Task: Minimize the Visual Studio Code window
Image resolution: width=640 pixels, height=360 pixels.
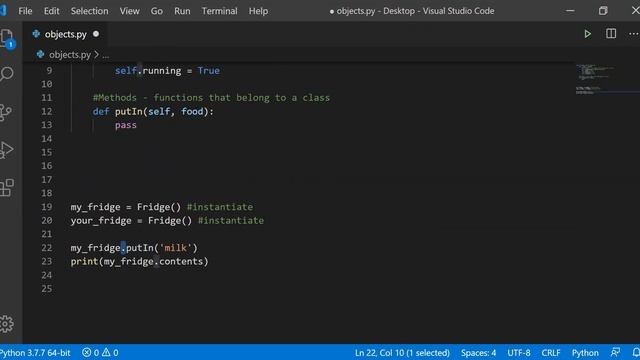Action: click(x=570, y=11)
